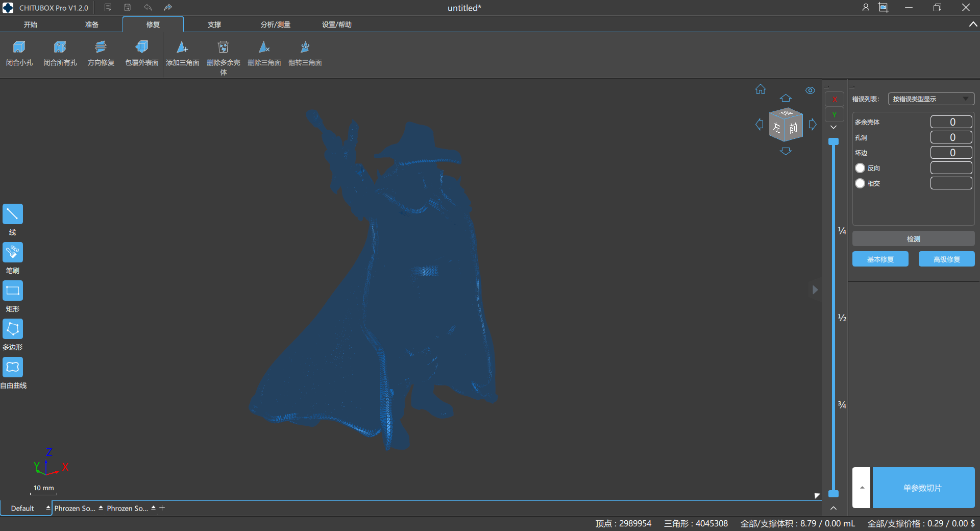Choose the 删除三角面 delete triangle tool

click(264, 54)
